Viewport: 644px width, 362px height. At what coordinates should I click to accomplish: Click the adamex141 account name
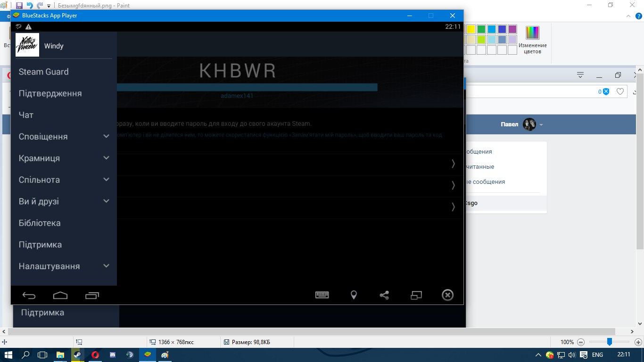point(237,96)
